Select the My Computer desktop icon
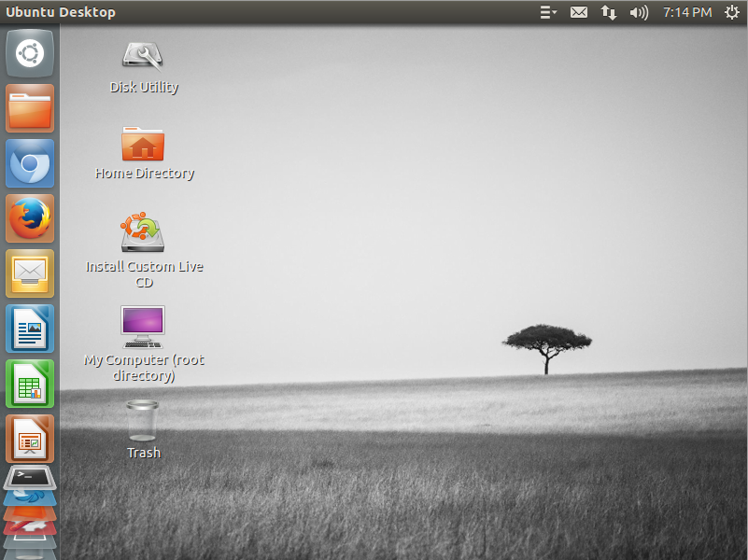The width and height of the screenshot is (748, 560). (143, 327)
